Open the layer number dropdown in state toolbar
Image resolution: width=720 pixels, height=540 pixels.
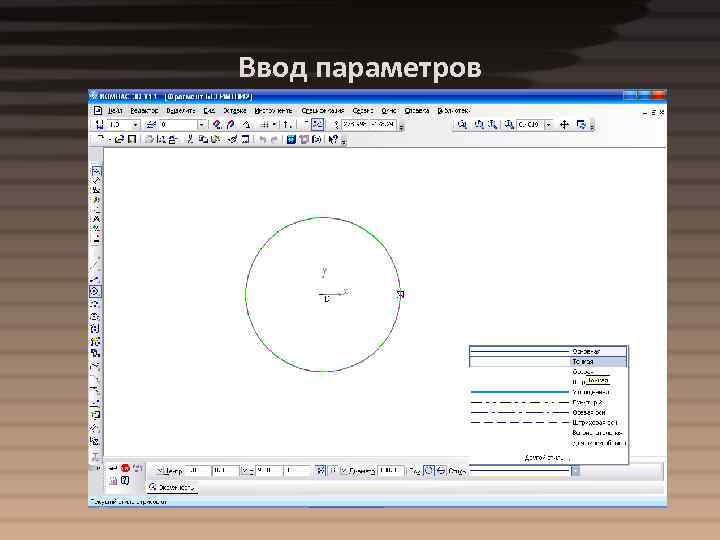tap(201, 125)
